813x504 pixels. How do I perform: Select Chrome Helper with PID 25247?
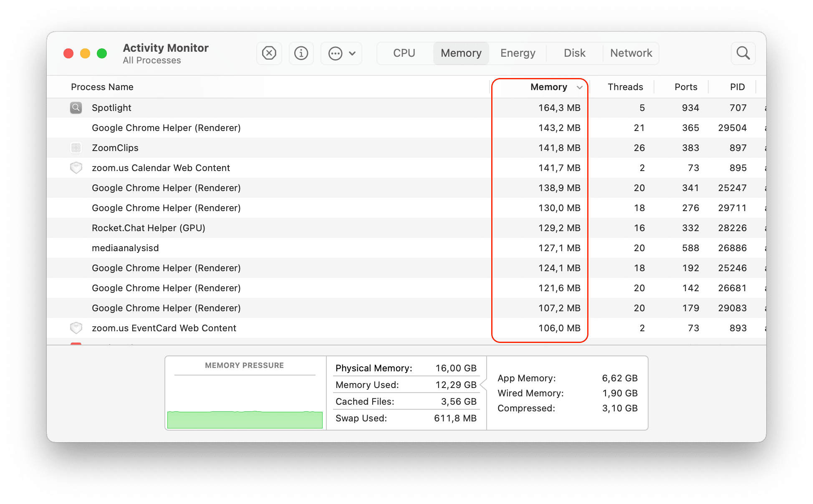pyautogui.click(x=406, y=188)
